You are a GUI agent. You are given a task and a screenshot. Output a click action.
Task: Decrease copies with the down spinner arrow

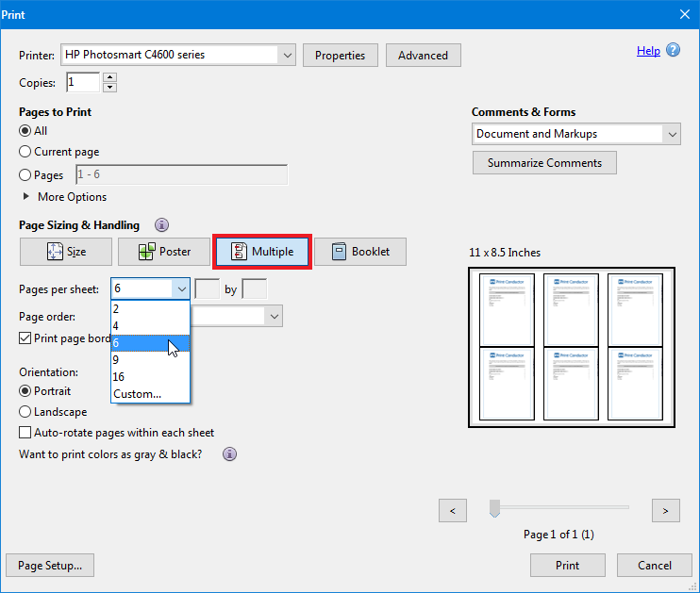109,88
